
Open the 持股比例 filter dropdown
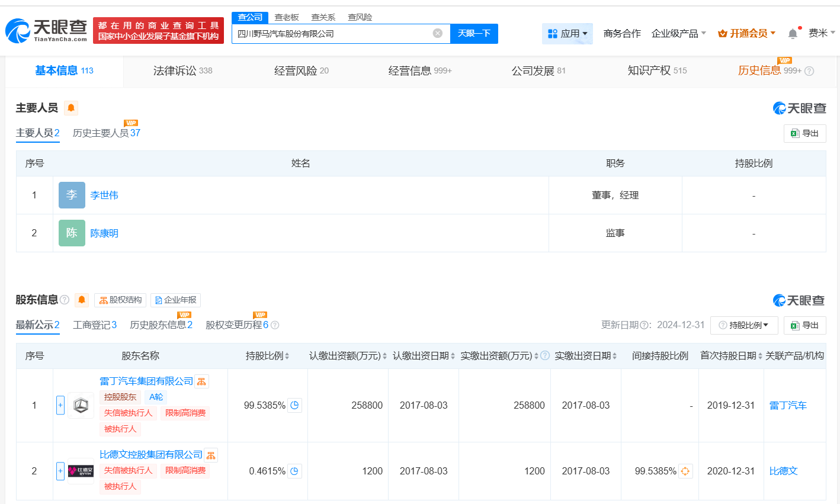(743, 325)
